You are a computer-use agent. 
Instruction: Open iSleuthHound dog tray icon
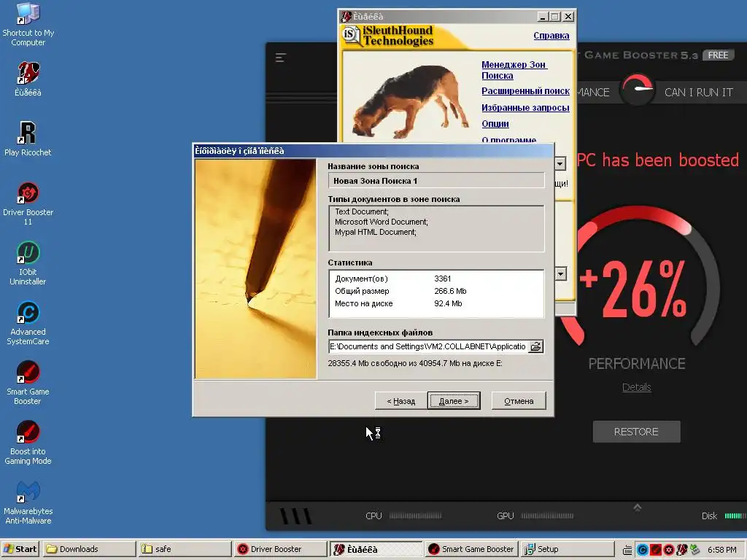point(682,550)
